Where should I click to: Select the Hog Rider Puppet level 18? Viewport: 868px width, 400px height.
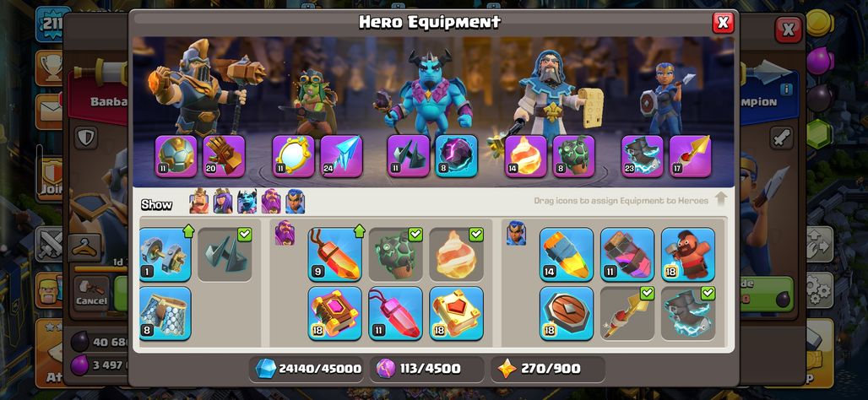coord(688,255)
